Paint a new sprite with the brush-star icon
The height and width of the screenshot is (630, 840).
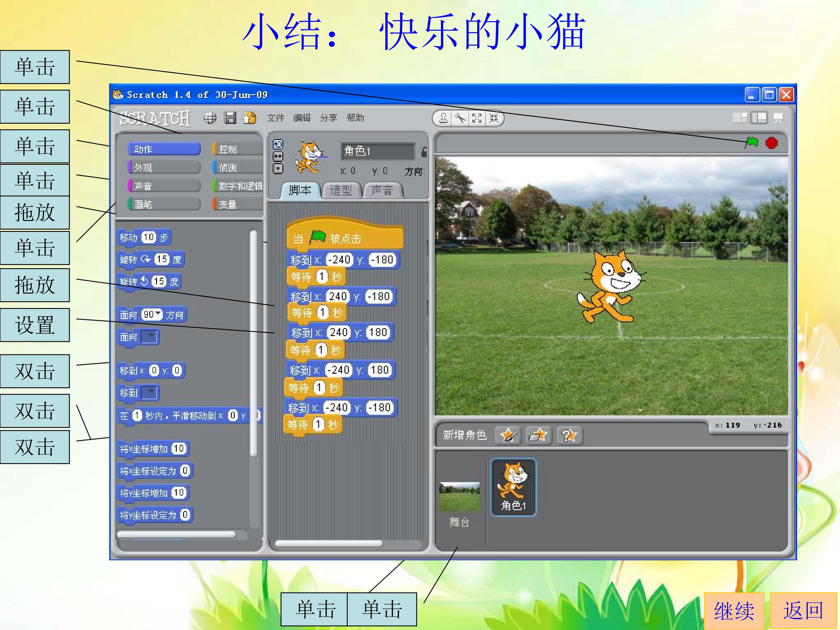[x=508, y=435]
